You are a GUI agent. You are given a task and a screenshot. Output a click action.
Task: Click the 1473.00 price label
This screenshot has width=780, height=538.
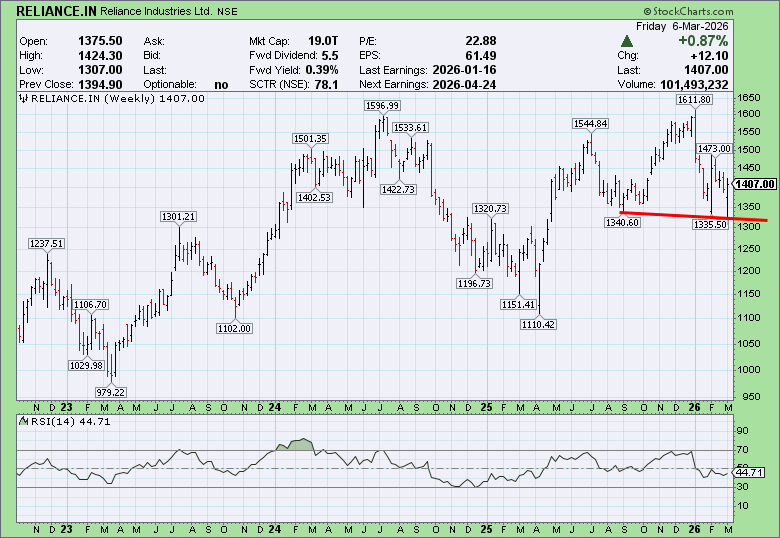click(x=714, y=149)
